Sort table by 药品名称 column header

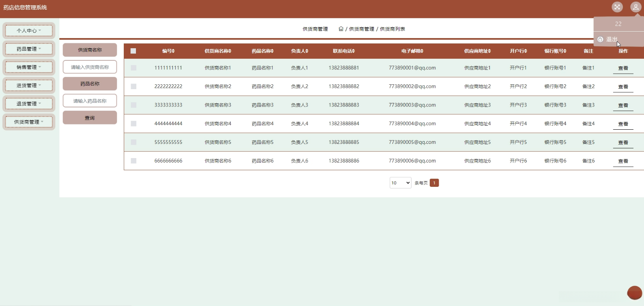tap(263, 51)
